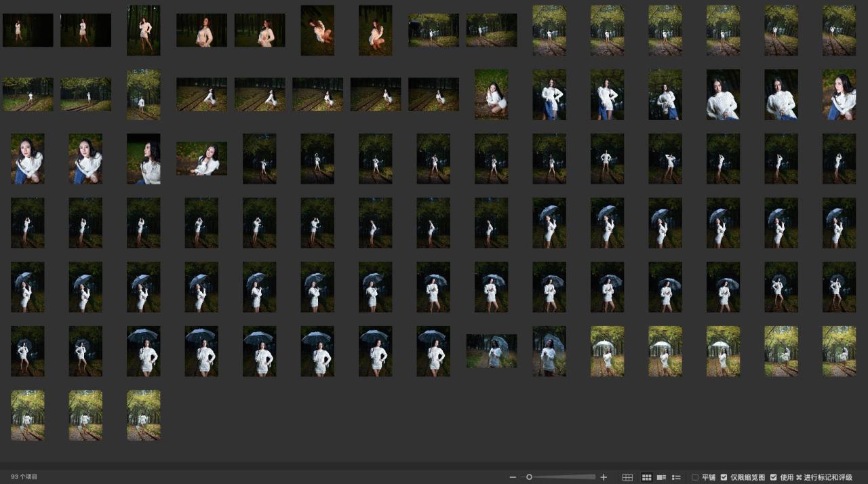This screenshot has width=868, height=484.
Task: Select the very last thumbnail in the grid
Action: pyautogui.click(x=144, y=416)
